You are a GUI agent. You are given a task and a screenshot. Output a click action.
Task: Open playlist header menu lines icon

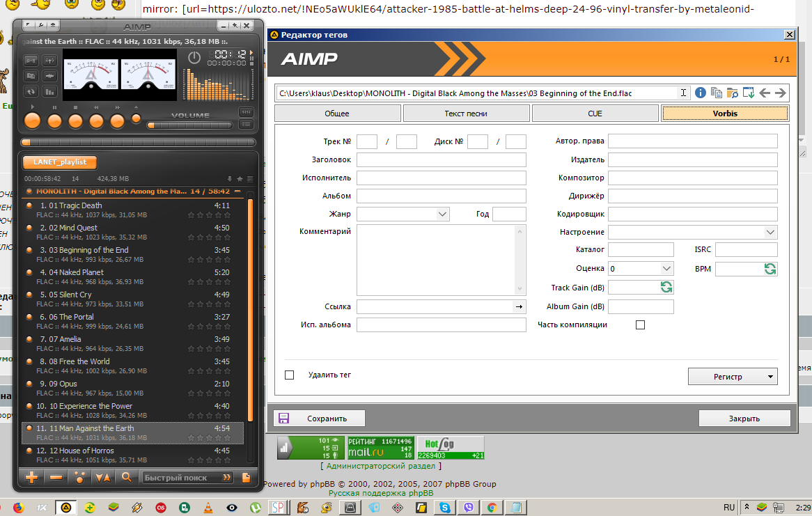point(250,179)
